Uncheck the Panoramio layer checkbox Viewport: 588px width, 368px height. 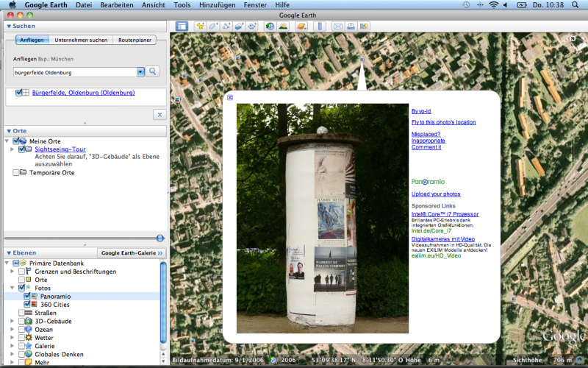pyautogui.click(x=28, y=297)
